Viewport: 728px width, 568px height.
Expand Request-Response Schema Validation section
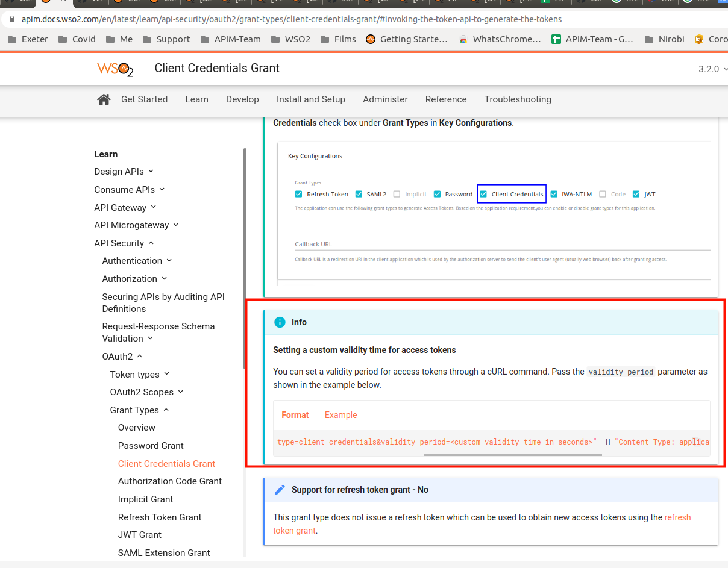click(x=158, y=332)
